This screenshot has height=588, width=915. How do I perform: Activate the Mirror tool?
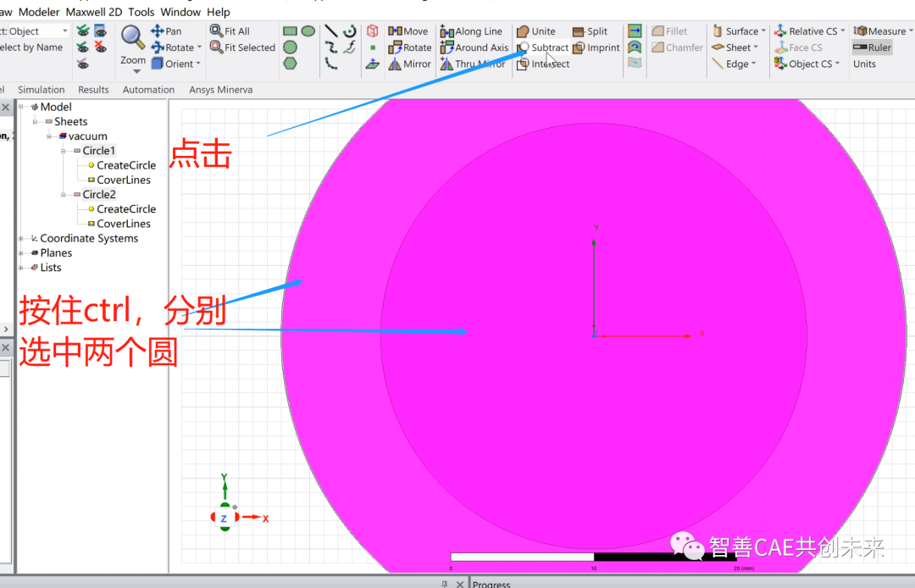[x=411, y=64]
